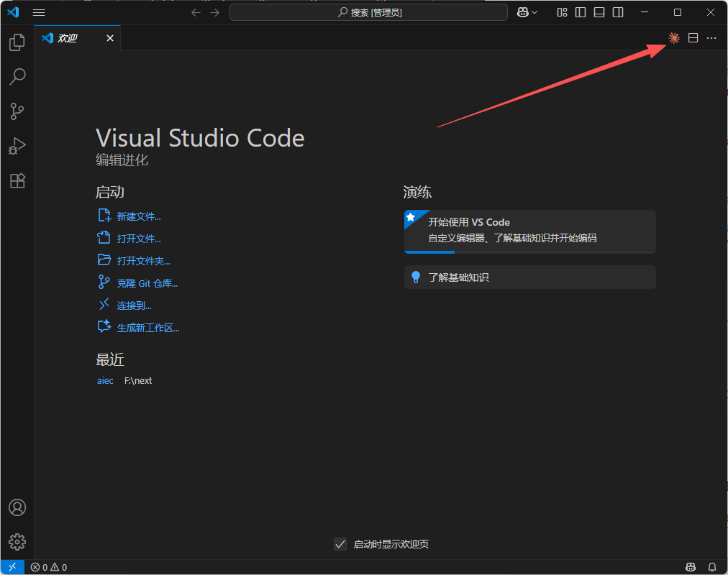
Task: Select the 欢迎 welcome tab
Action: (x=69, y=38)
